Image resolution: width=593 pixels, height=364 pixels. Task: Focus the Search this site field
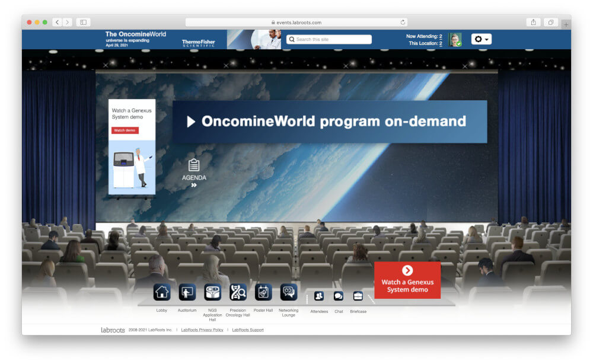click(329, 39)
